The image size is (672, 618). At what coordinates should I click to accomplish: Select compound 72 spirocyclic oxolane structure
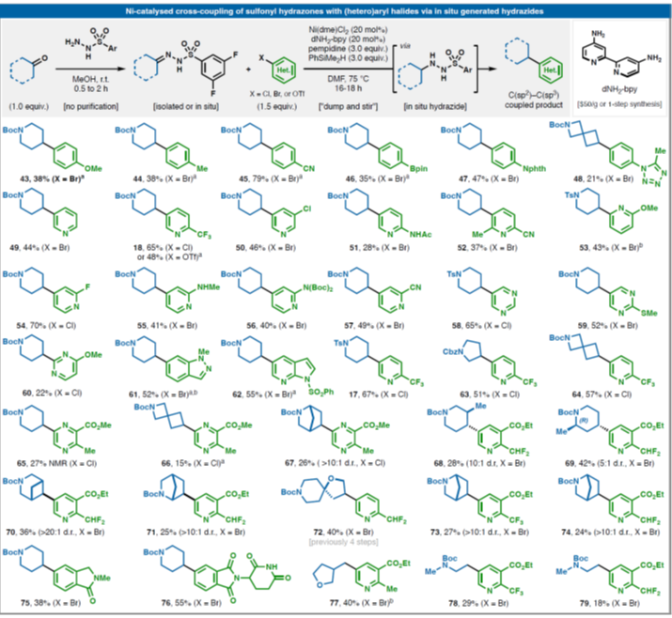(343, 502)
